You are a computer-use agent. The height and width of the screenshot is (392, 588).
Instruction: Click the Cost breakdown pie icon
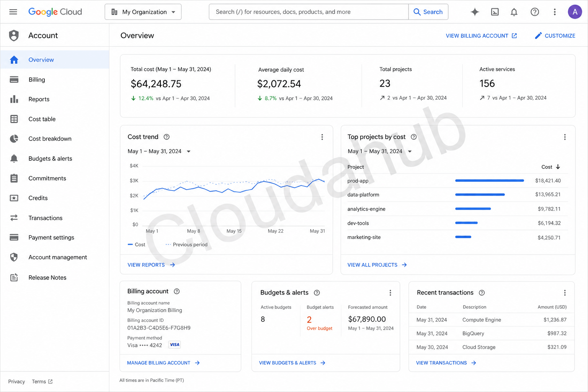click(x=14, y=139)
